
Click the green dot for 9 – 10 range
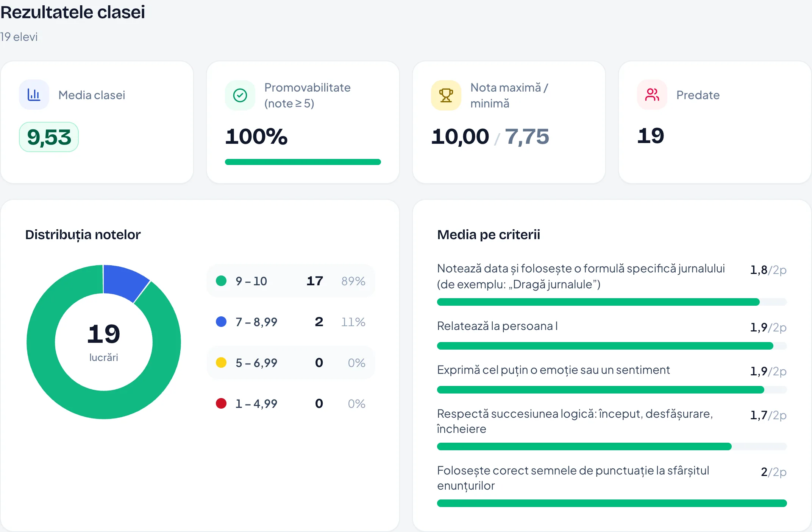tap(221, 281)
